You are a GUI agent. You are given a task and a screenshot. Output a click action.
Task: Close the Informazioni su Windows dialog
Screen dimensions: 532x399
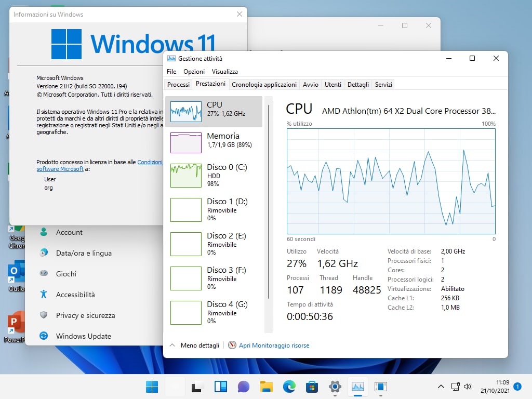coord(239,14)
